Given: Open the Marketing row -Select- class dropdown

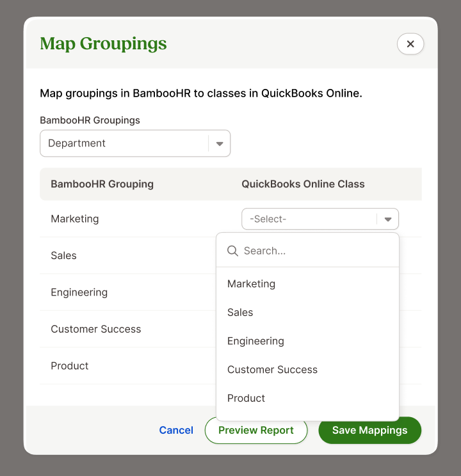Looking at the screenshot, I should pos(320,219).
